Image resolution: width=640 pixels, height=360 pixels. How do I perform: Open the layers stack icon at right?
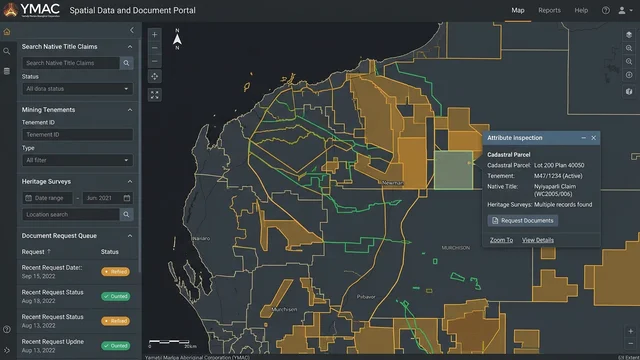tap(629, 35)
